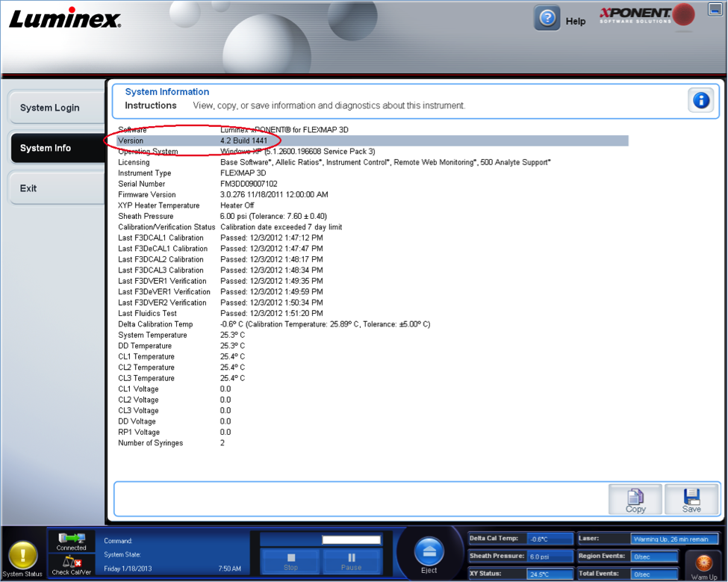The width and height of the screenshot is (728, 582).
Task: Select the CL1 Temperature row
Action: [x=373, y=356]
